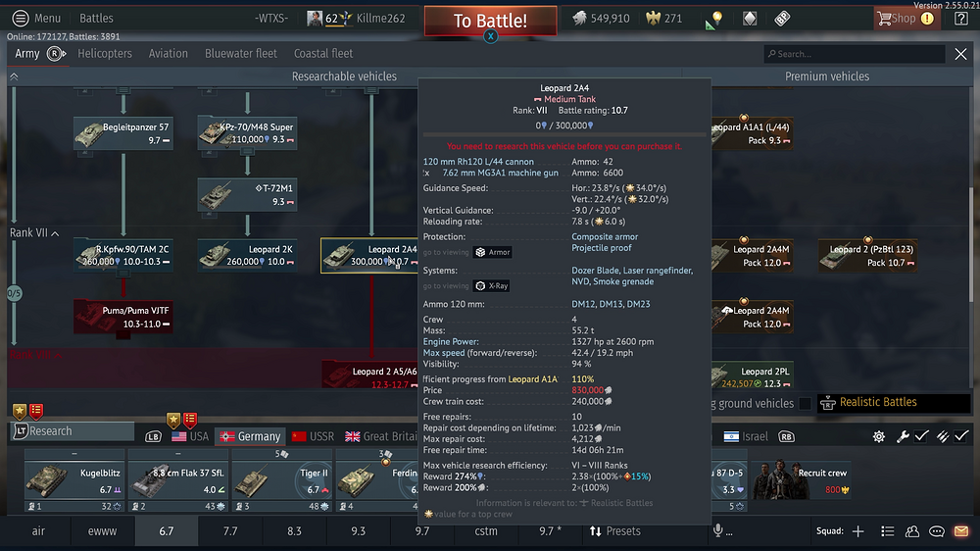This screenshot has width=980, height=551.
Task: Select the 8,8 cm Flak 37 Sfl. slot
Action: click(x=178, y=480)
